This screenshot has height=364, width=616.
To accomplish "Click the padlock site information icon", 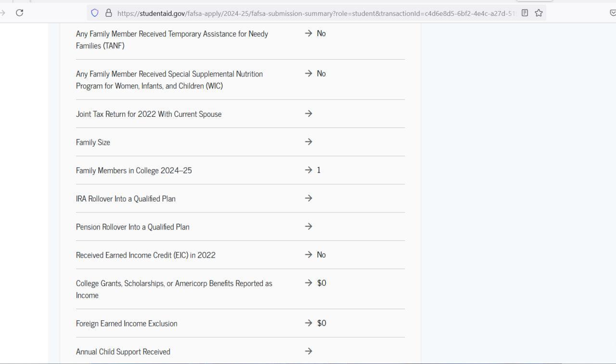I will [108, 13].
